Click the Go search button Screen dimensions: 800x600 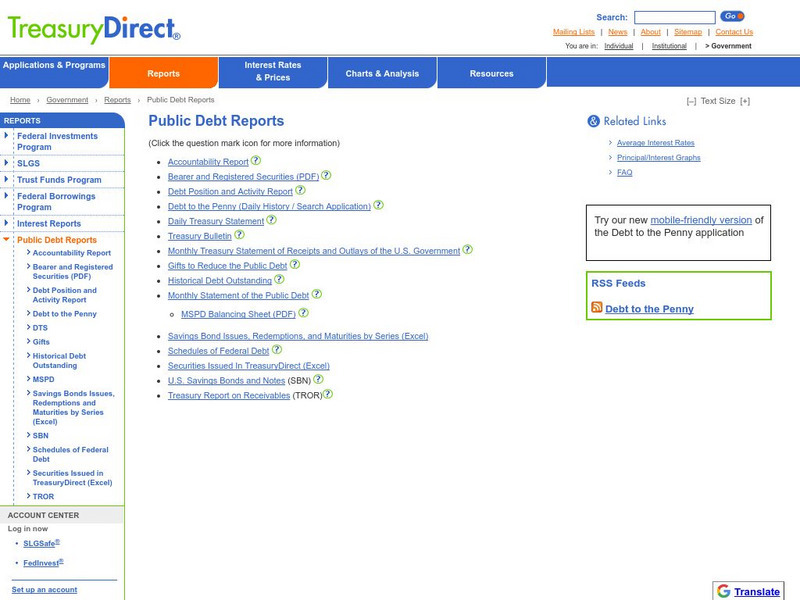(x=731, y=15)
